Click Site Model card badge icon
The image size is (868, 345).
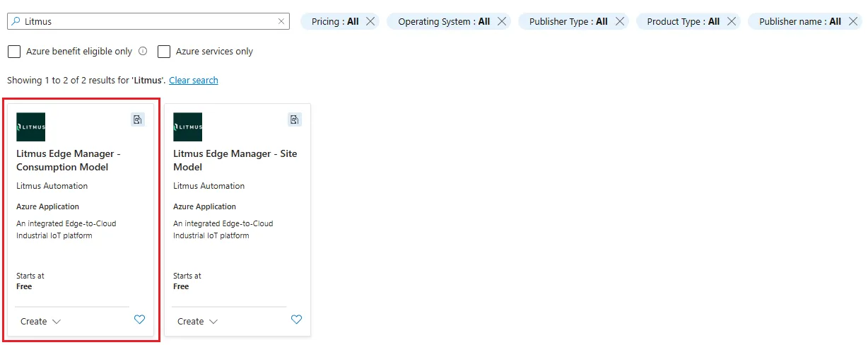point(295,119)
